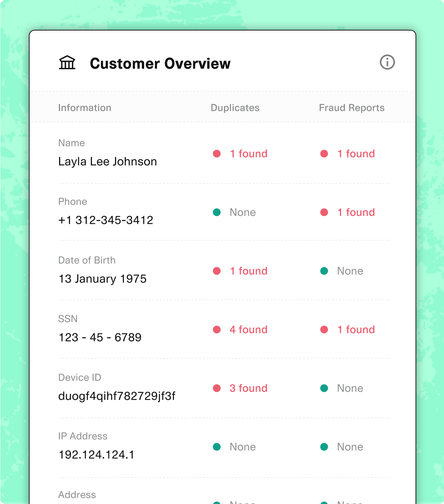Open the info panel icon
The height and width of the screenshot is (504, 444).
387,62
